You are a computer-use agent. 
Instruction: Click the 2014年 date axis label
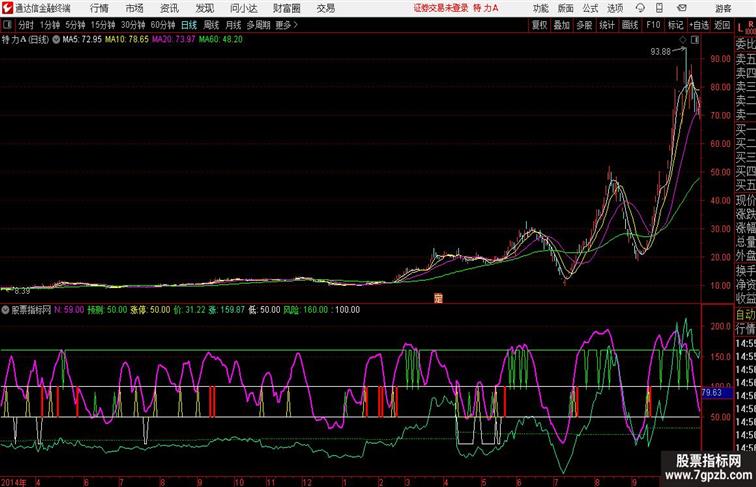tap(14, 482)
